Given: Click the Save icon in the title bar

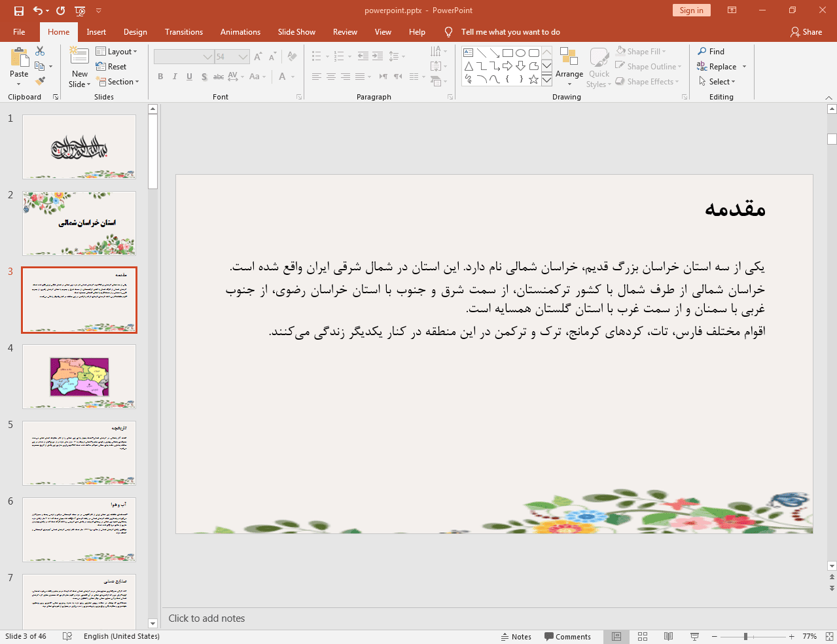Looking at the screenshot, I should click(19, 10).
